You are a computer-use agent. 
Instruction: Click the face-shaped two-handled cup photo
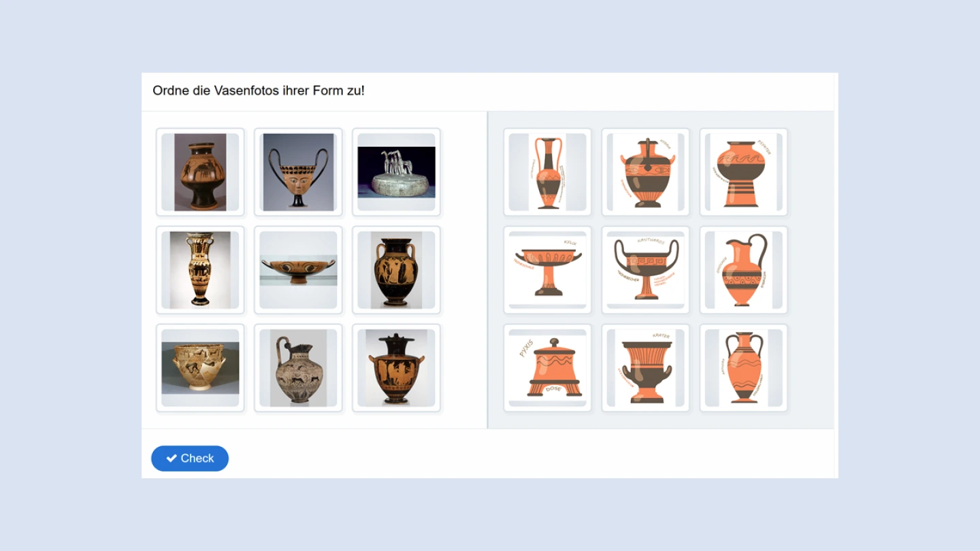point(299,172)
